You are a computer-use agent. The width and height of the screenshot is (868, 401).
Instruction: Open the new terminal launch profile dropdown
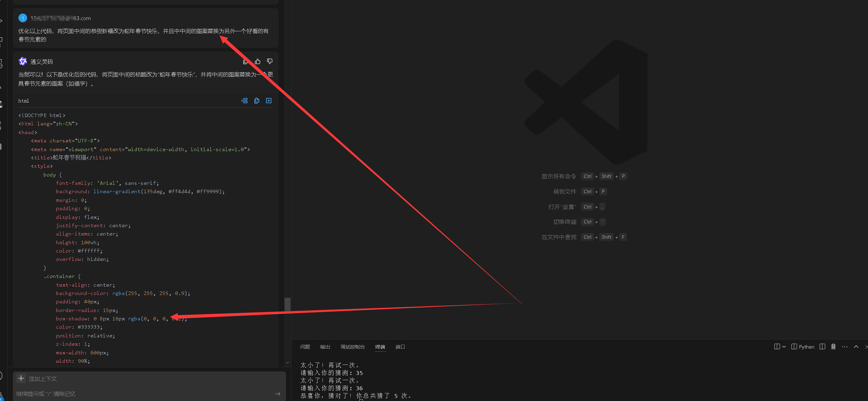click(x=784, y=347)
